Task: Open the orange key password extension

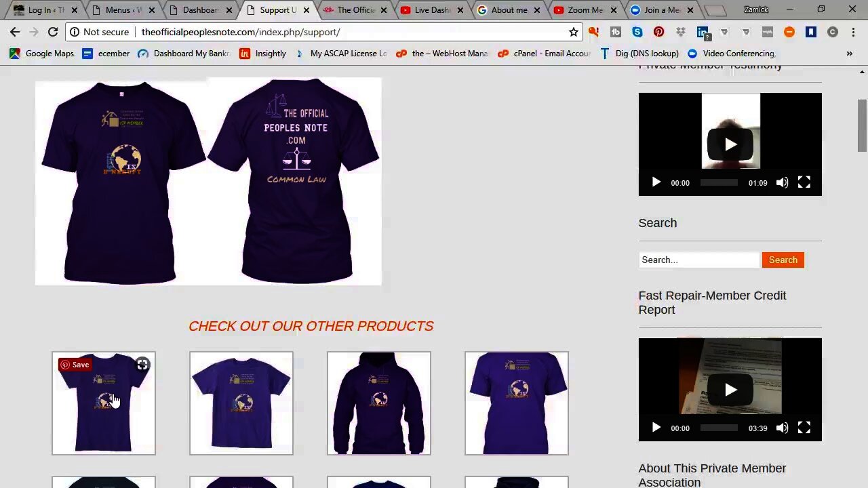Action: 593,32
